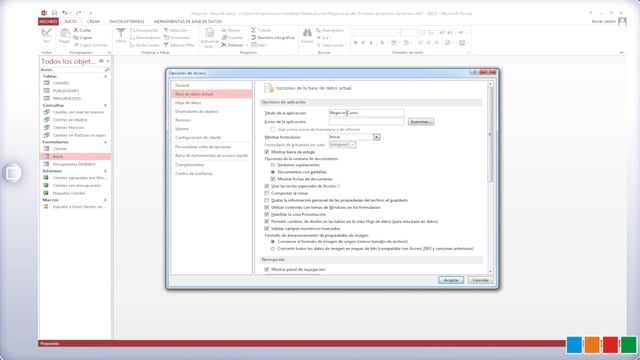Select Diseñadores de objetos options category
Image resolution: width=640 pixels, height=360 pixels.
pyautogui.click(x=211, y=111)
